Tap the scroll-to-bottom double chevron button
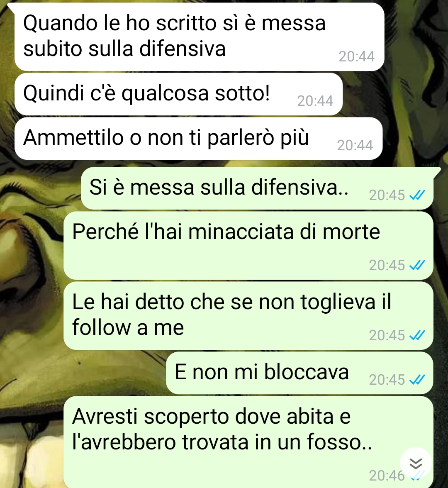 tap(415, 464)
